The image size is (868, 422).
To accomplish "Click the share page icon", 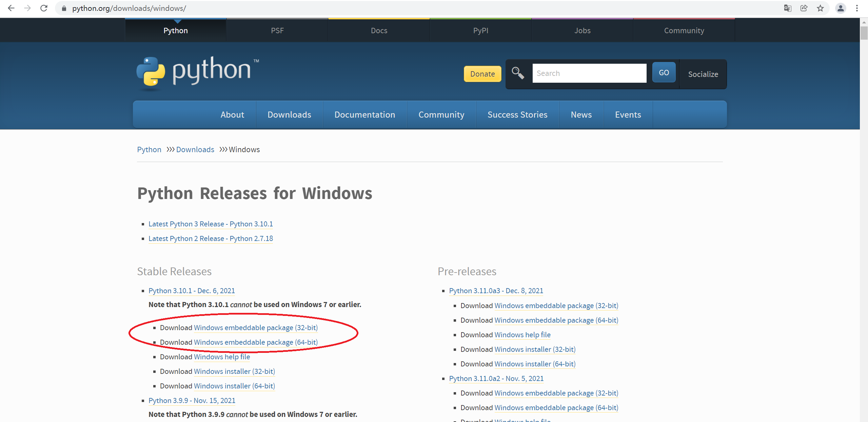I will click(x=804, y=8).
